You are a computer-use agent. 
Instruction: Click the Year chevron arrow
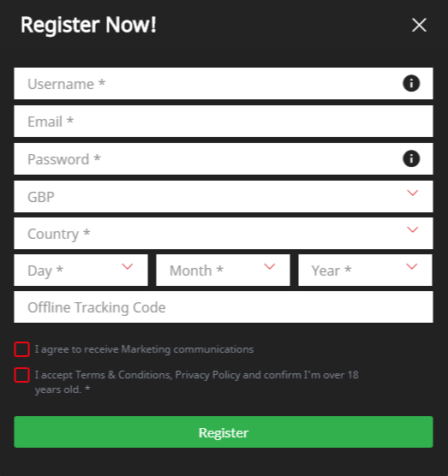[x=411, y=266]
